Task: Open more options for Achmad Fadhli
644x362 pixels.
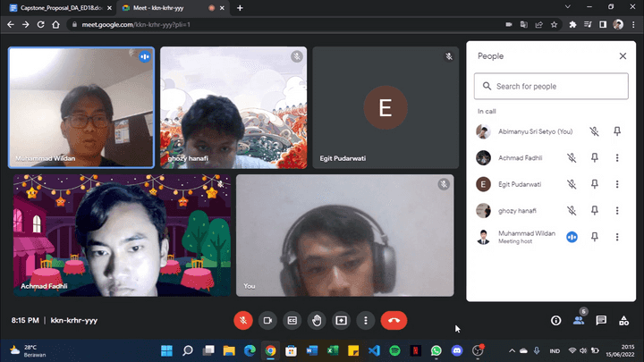Action: pyautogui.click(x=617, y=158)
